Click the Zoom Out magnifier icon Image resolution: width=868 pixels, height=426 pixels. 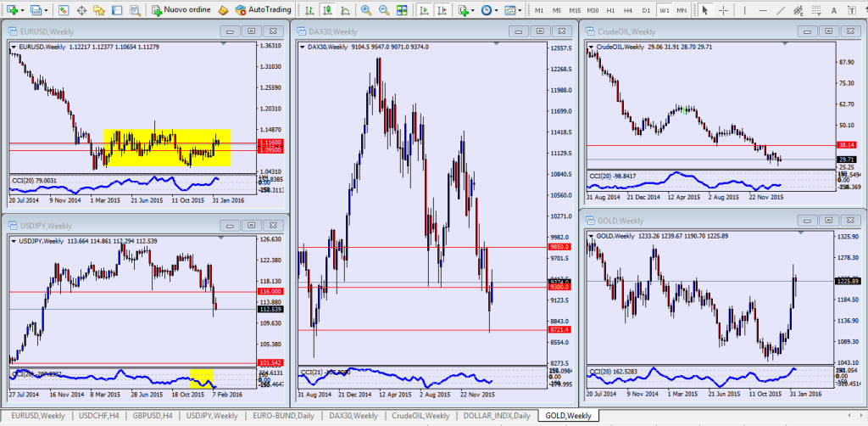point(385,10)
